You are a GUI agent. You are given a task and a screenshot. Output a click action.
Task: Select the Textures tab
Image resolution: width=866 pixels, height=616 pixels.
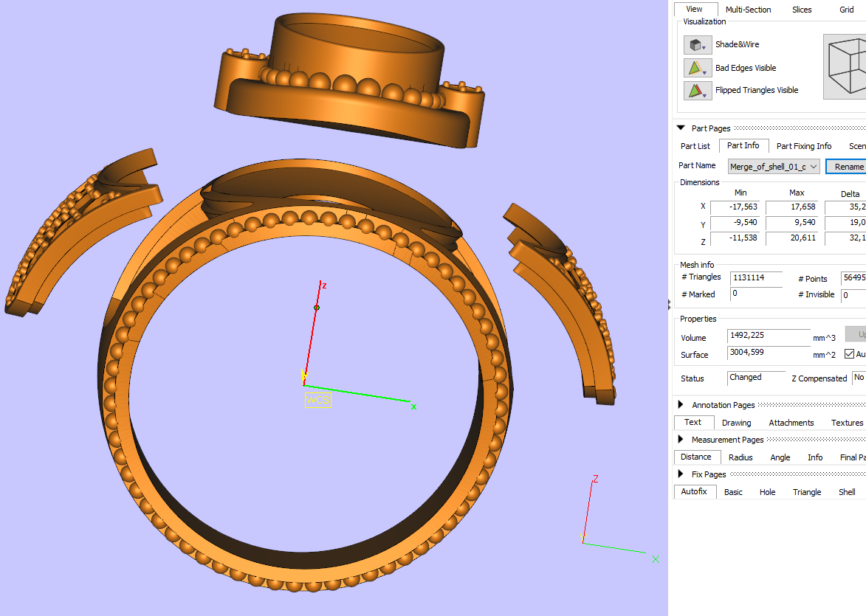click(847, 423)
